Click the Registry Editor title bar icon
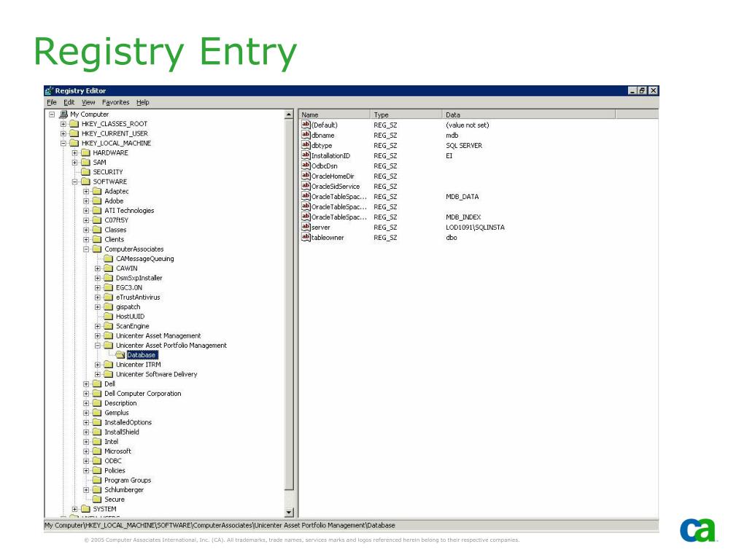Viewport: 747px width, 560px height. [49, 90]
